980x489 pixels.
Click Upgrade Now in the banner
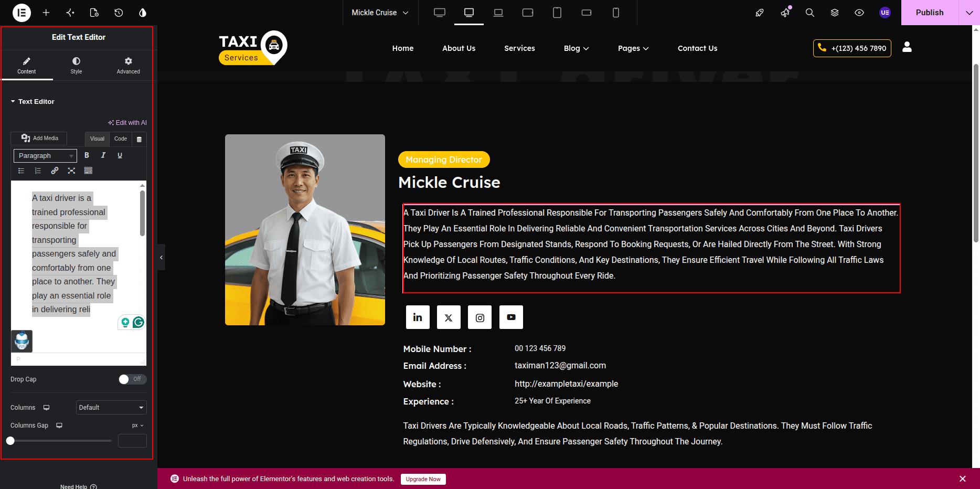423,479
